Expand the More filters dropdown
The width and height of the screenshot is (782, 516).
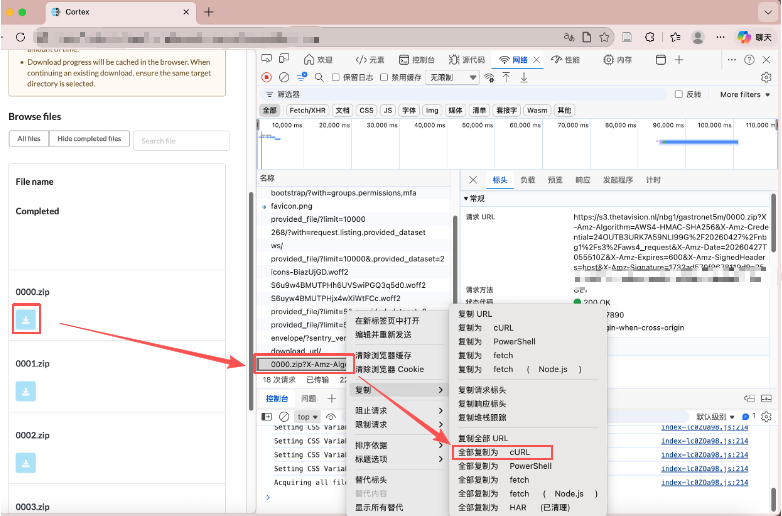pos(746,94)
